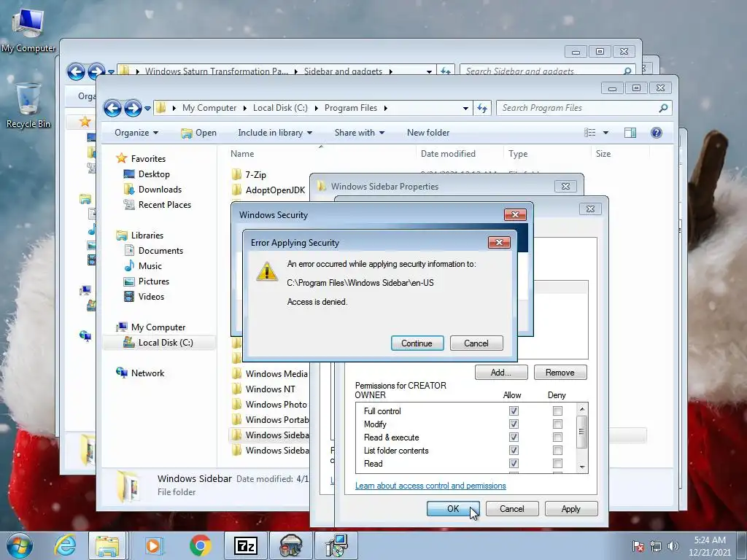Open Learn about access control link
Image resolution: width=747 pixels, height=560 pixels.
coord(430,486)
